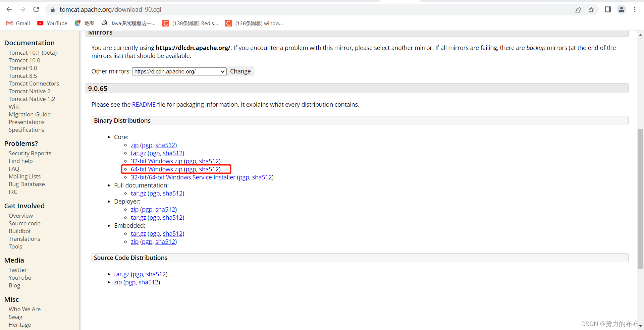Open Source code sidebar link
The height and width of the screenshot is (330, 644).
[24, 223]
